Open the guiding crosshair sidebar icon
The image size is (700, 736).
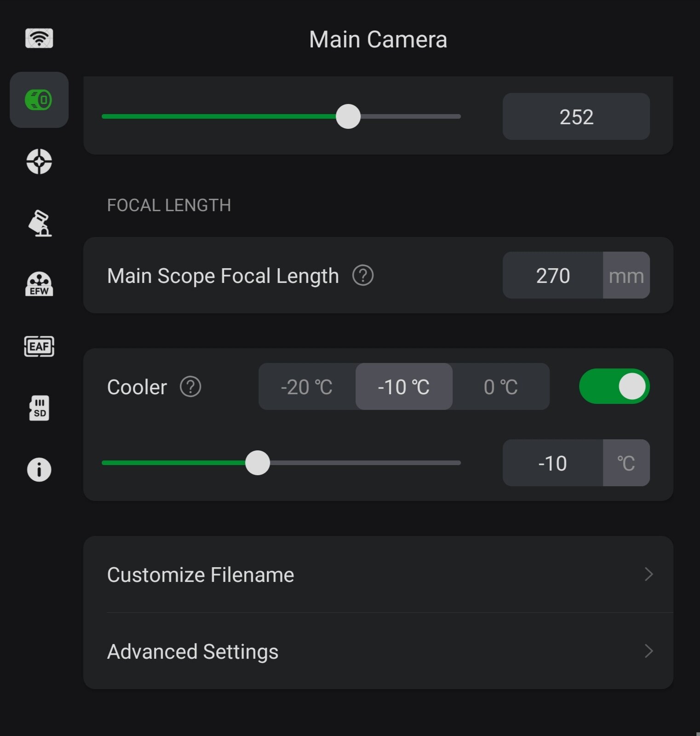coord(39,161)
